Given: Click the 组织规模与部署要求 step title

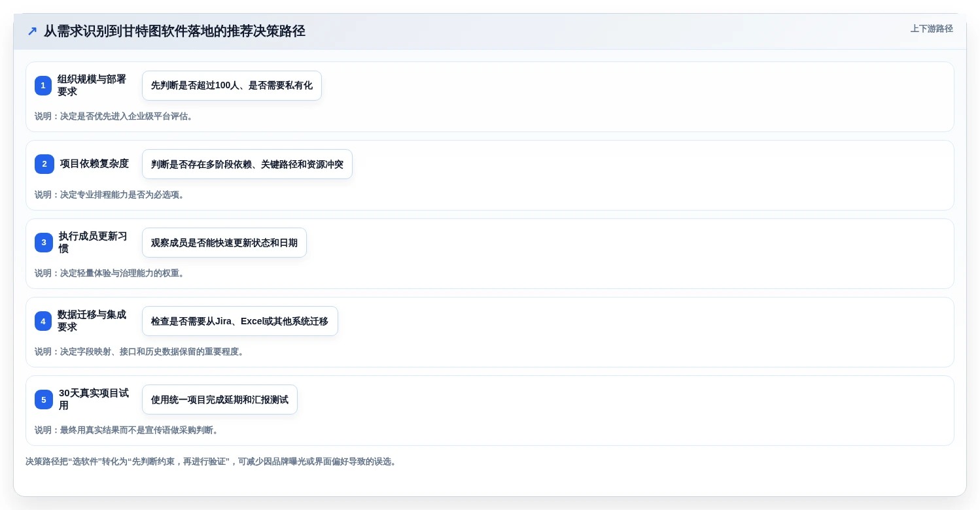Looking at the screenshot, I should (92, 86).
